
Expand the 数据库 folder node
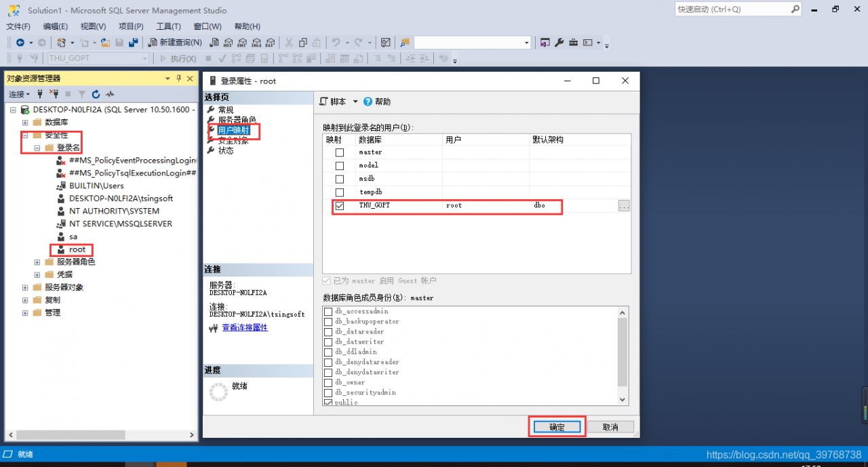(25, 122)
